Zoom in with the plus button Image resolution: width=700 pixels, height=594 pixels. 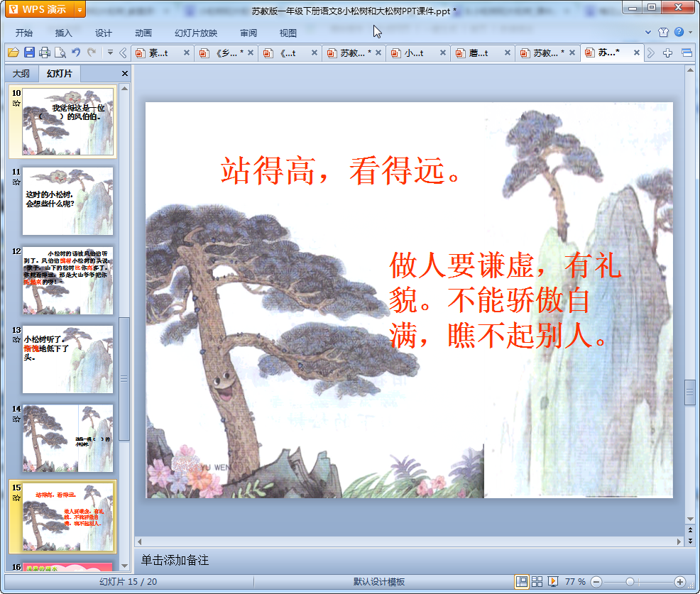click(x=680, y=581)
